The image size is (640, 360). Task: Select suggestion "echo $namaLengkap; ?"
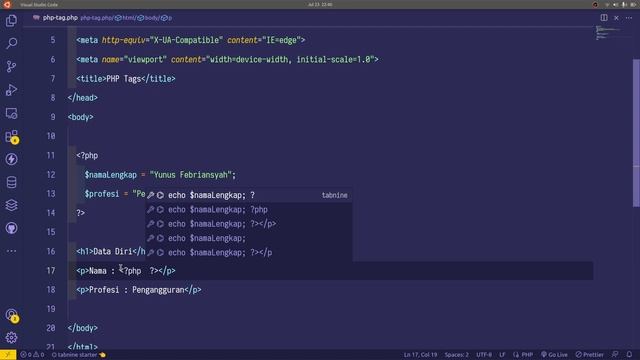tap(249, 195)
